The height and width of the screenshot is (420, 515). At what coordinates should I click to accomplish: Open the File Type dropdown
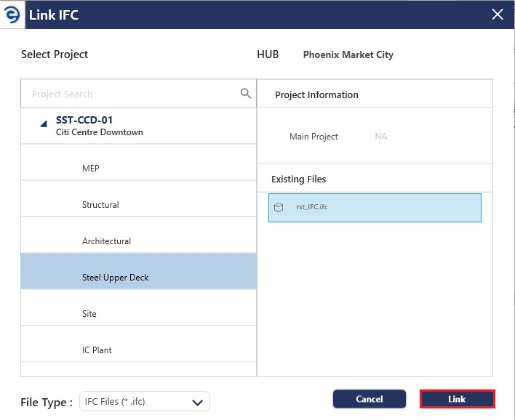point(145,401)
